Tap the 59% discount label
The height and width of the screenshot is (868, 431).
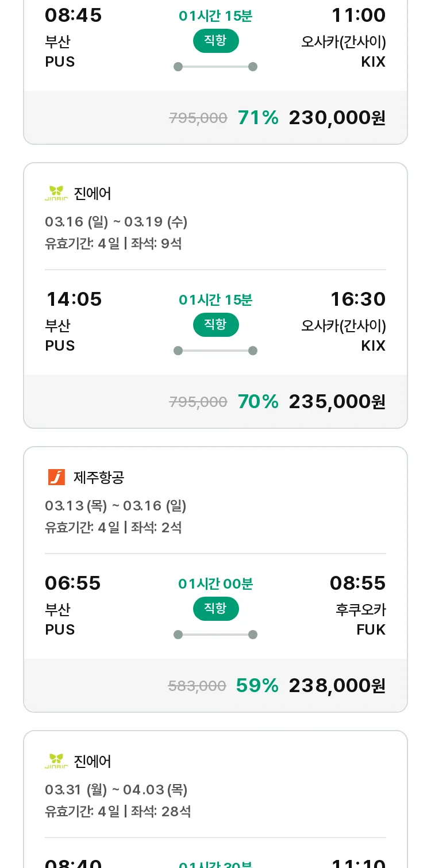[257, 686]
